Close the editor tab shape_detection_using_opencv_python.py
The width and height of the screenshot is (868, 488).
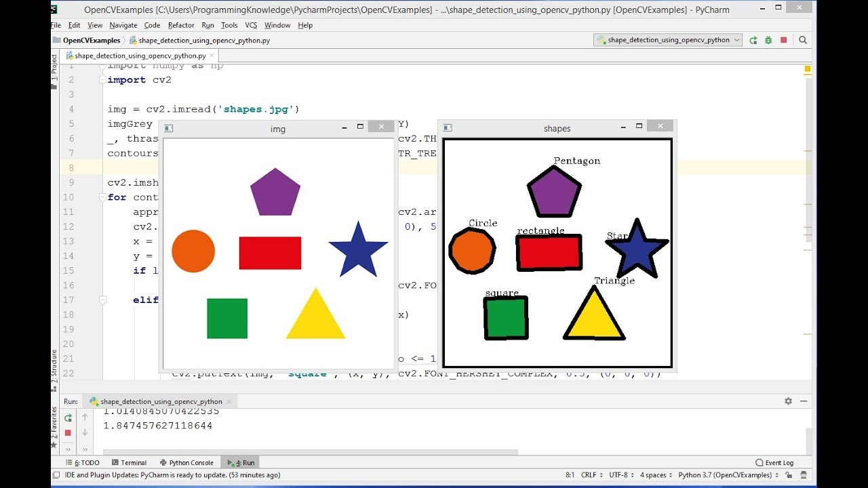click(212, 56)
